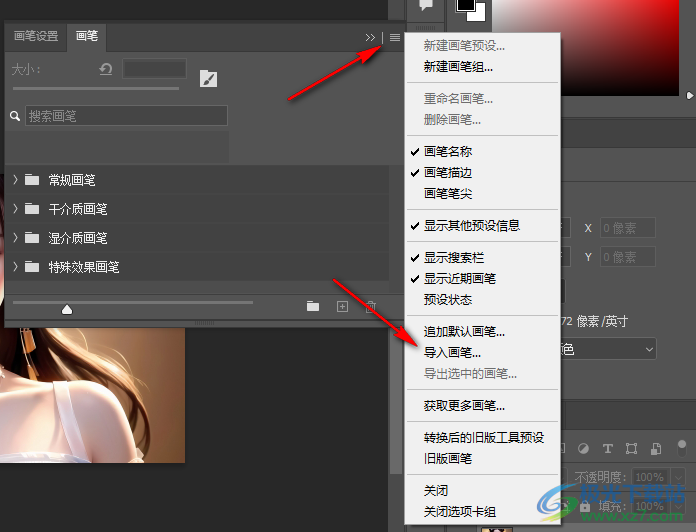
Task: Switch to the 画笔设置 tab
Action: pyautogui.click(x=36, y=36)
